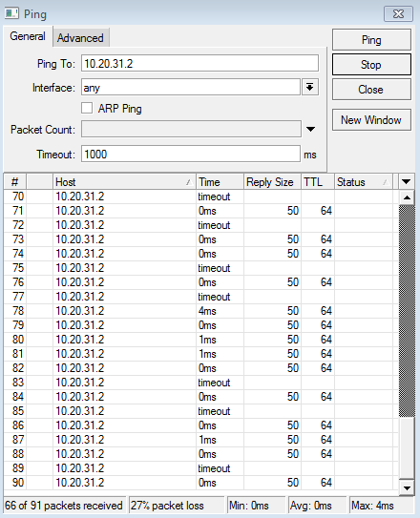The height and width of the screenshot is (518, 420).
Task: Click the Avg: 0ms status field
Action: click(x=317, y=506)
